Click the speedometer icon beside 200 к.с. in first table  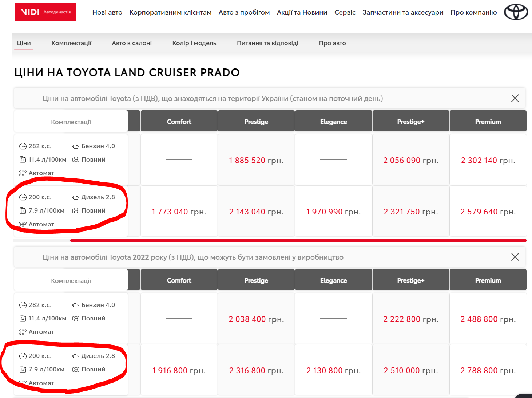[x=23, y=197]
